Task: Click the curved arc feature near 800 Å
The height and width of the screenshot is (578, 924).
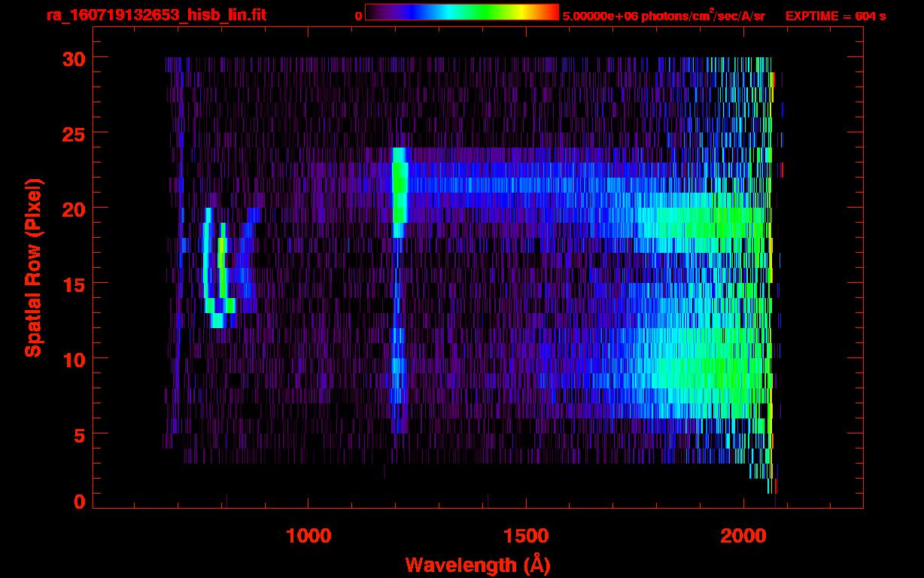Action: pyautogui.click(x=218, y=267)
